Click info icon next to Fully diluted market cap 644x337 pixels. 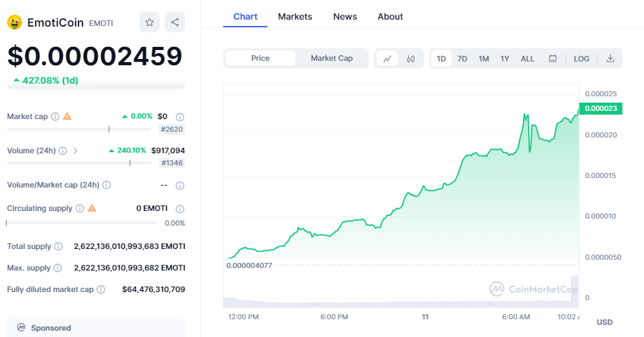[101, 289]
